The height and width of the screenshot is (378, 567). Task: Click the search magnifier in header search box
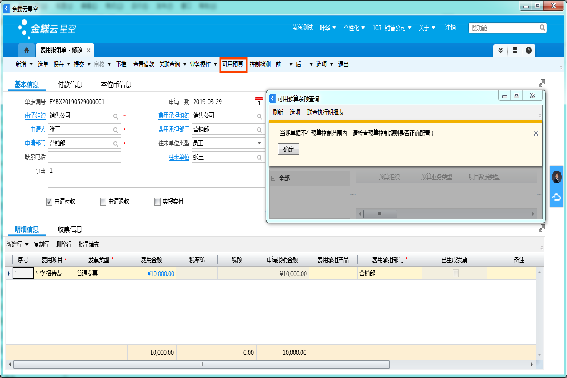[542, 28]
